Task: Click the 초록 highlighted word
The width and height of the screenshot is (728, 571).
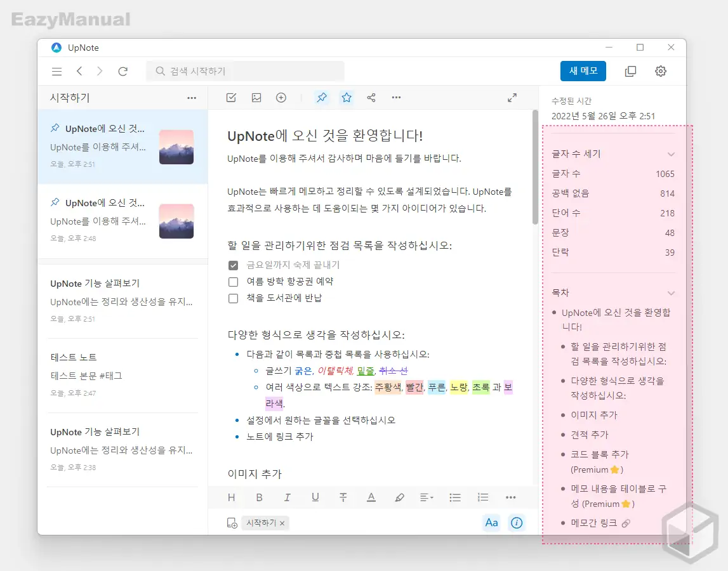Action: [481, 387]
